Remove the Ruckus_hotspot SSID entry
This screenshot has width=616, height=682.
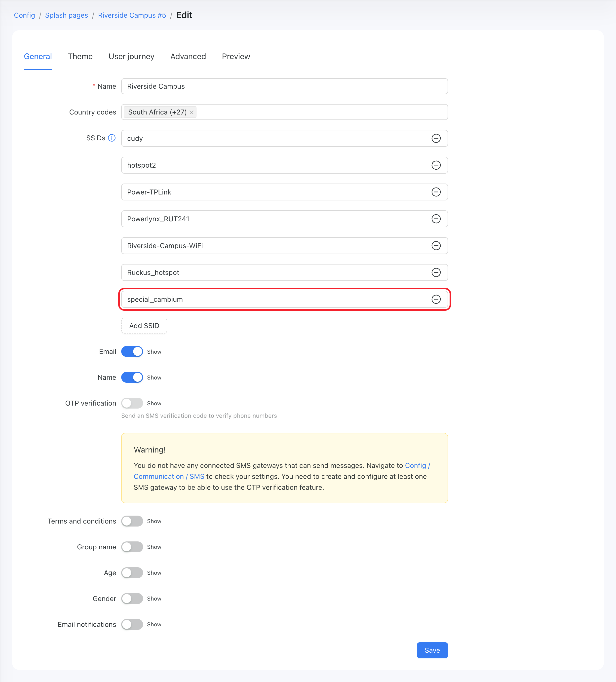click(436, 273)
